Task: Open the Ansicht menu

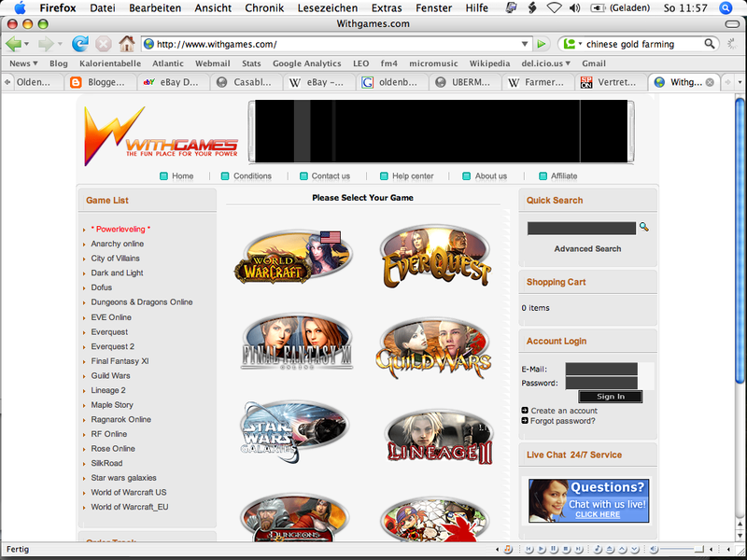Action: point(213,8)
